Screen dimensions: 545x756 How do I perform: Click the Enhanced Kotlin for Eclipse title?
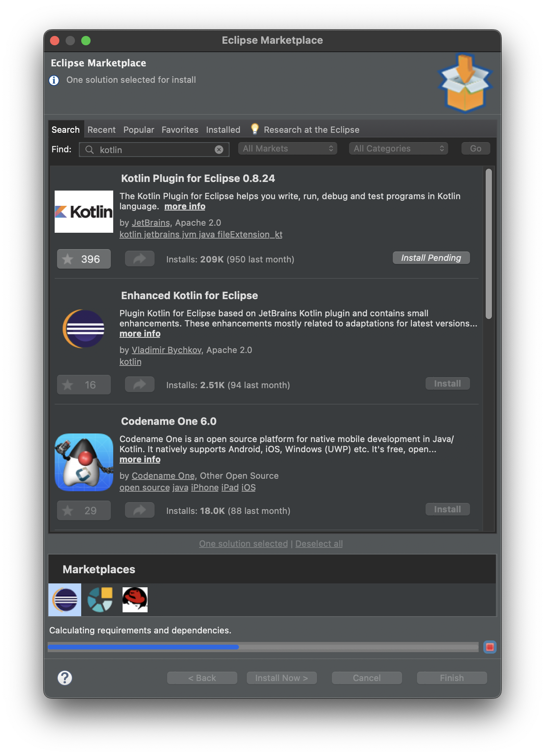tap(189, 296)
